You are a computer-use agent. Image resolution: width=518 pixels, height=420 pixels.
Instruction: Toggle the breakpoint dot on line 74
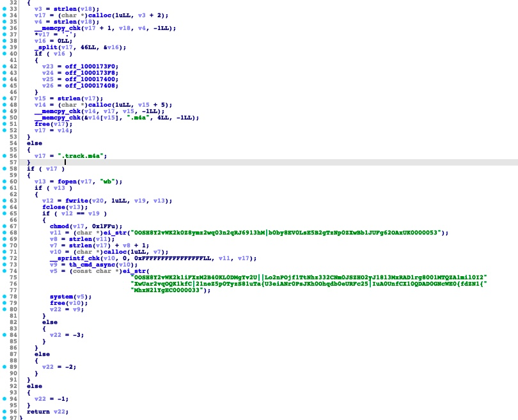(x=4, y=271)
